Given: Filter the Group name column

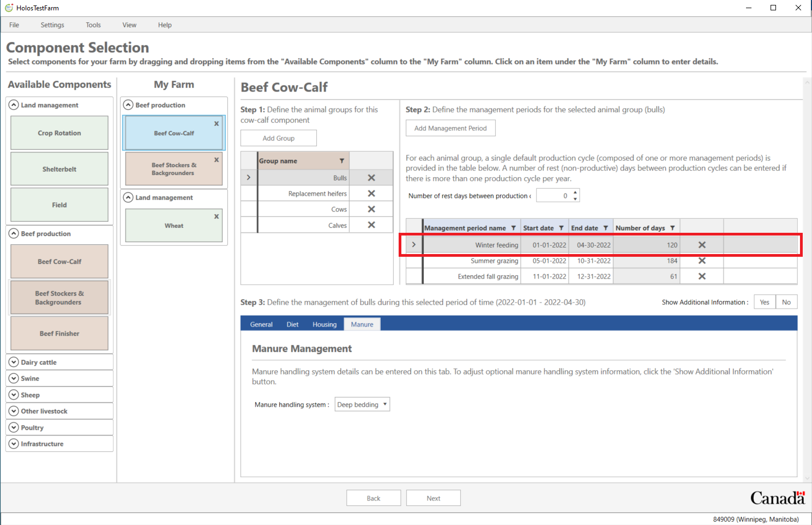Looking at the screenshot, I should point(342,161).
